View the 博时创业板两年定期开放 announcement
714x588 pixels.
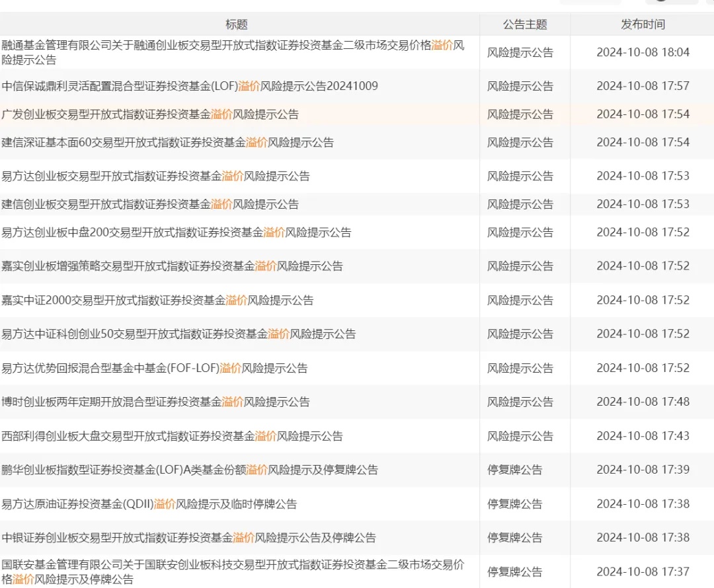click(x=155, y=402)
